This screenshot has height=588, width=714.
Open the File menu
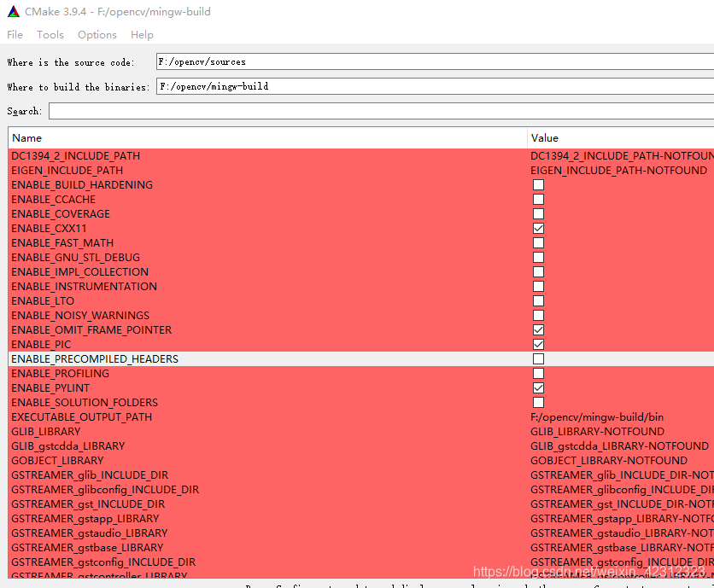pyautogui.click(x=15, y=35)
